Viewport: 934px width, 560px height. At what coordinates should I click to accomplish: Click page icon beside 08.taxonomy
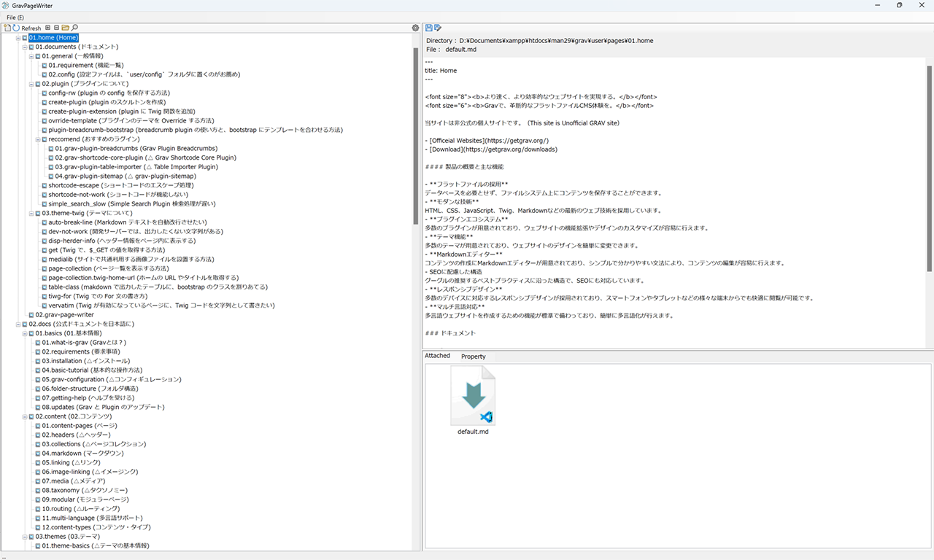(x=38, y=490)
